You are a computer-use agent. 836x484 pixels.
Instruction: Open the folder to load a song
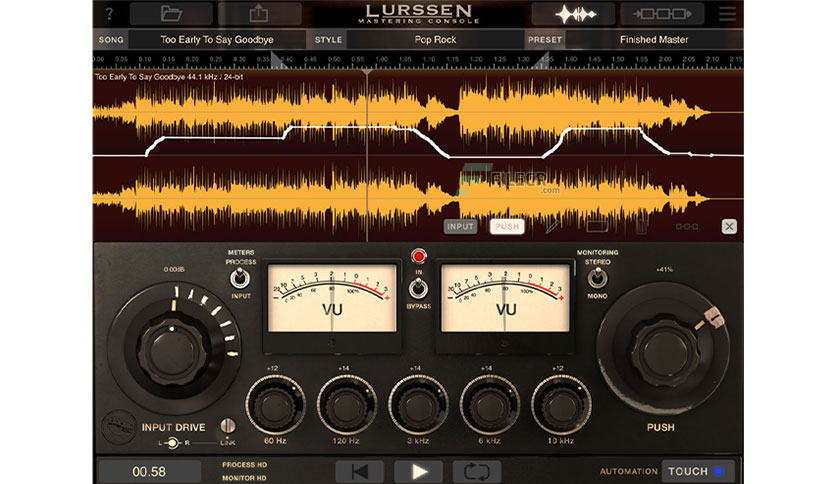171,13
